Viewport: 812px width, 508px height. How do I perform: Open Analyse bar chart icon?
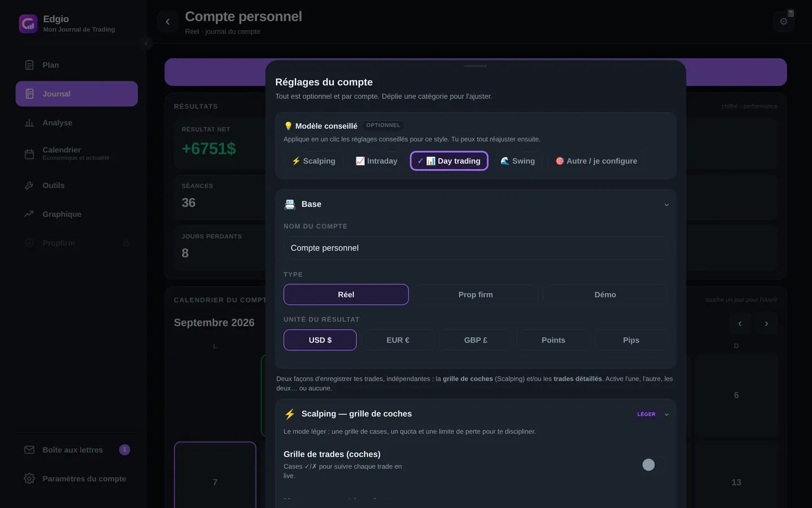coord(29,122)
